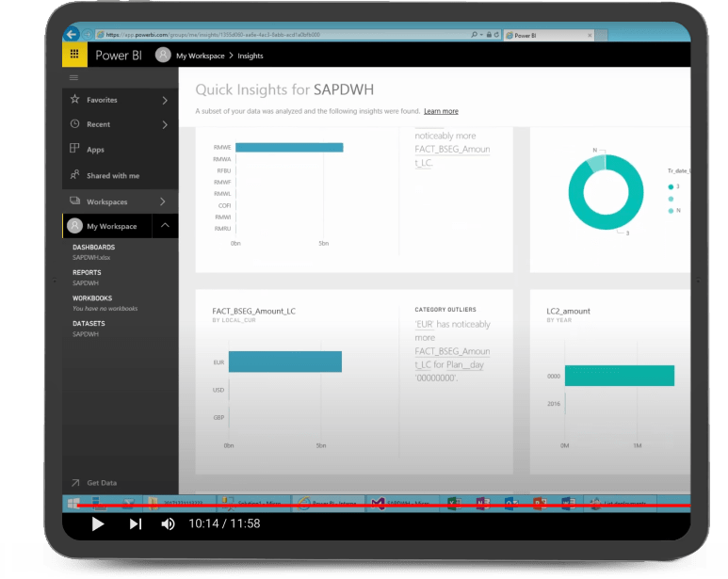Collapse My Workspace with the up chevron

[x=165, y=225]
